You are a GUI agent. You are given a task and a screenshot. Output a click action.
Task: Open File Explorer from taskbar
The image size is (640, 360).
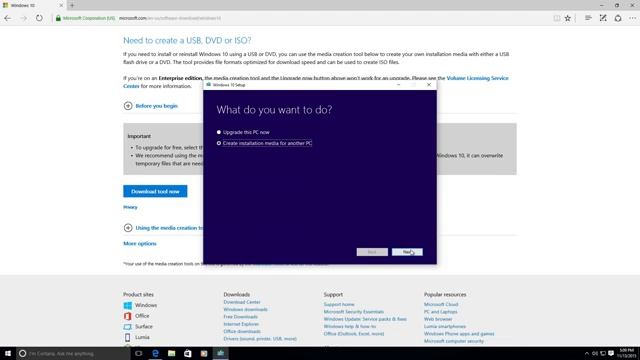point(171,353)
